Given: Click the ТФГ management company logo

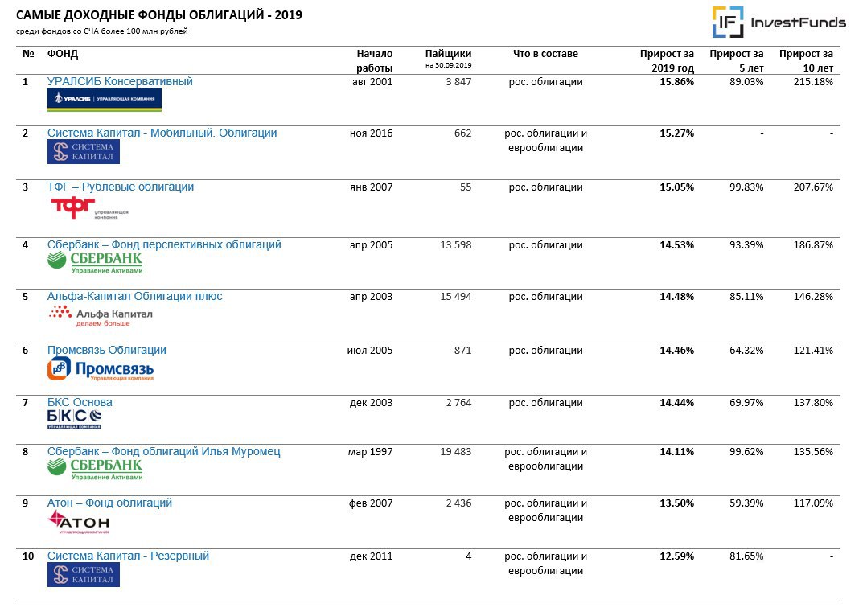Looking at the screenshot, I should [x=89, y=208].
